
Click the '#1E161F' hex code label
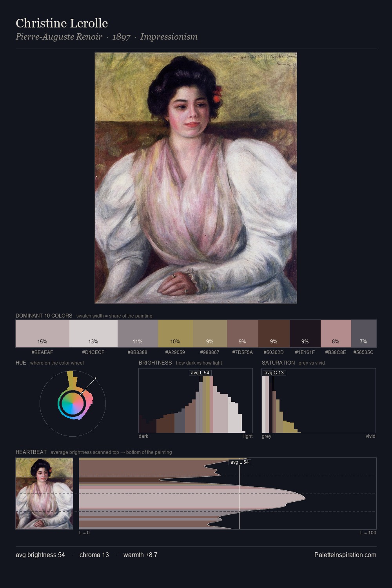pyautogui.click(x=305, y=352)
